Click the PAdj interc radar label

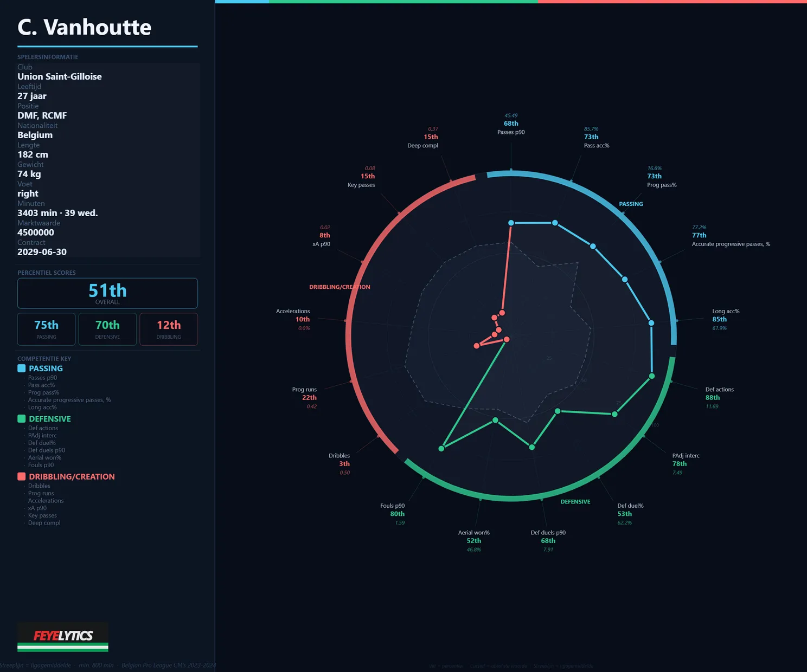click(x=686, y=456)
